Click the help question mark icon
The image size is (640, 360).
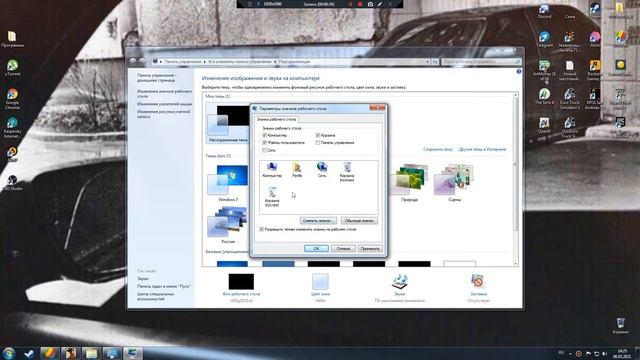point(519,71)
